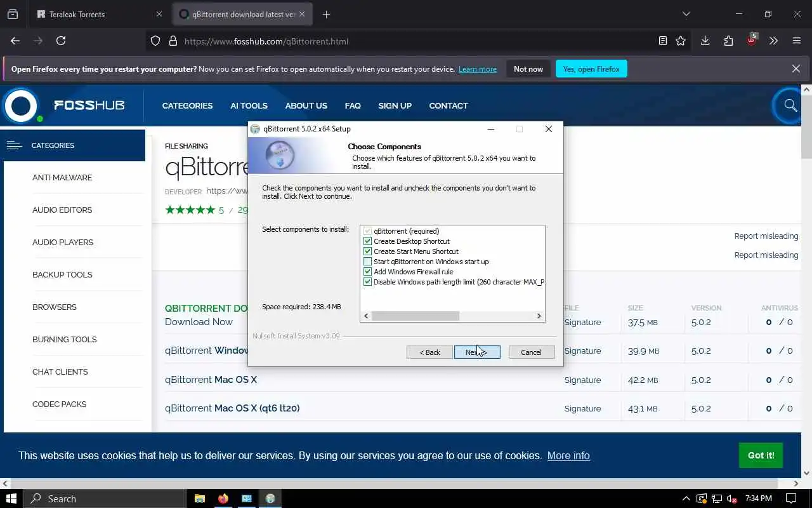The image size is (812, 508).
Task: Open list all tabs dropdown
Action: [686, 14]
